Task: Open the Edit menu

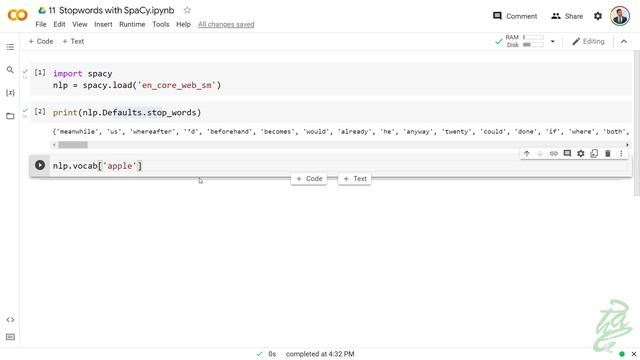Action: point(59,24)
